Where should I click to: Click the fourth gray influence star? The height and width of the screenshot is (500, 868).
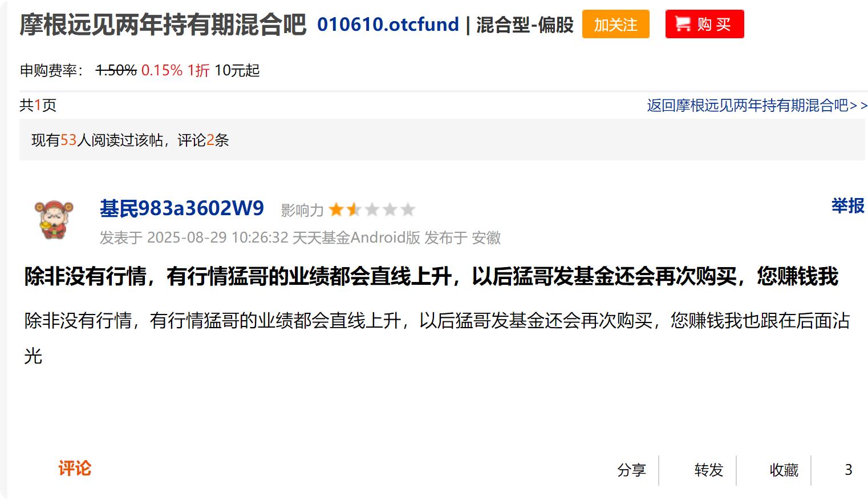[x=390, y=209]
